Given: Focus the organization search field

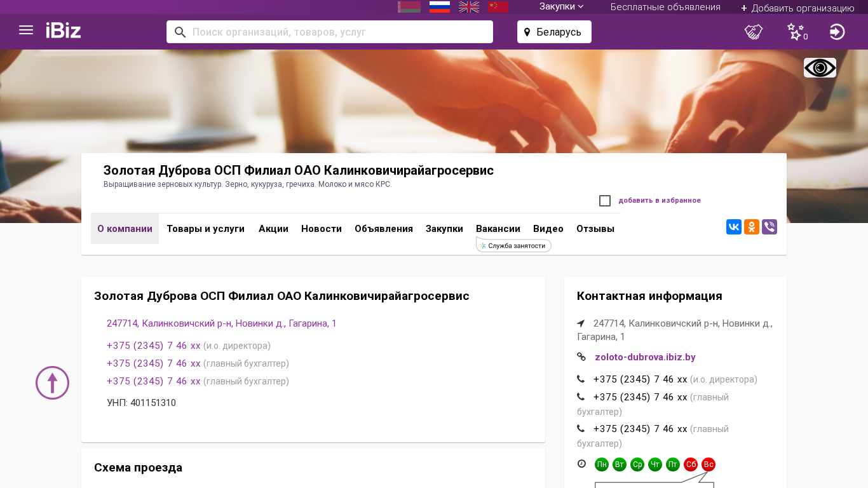Looking at the screenshot, I should pyautogui.click(x=330, y=32).
